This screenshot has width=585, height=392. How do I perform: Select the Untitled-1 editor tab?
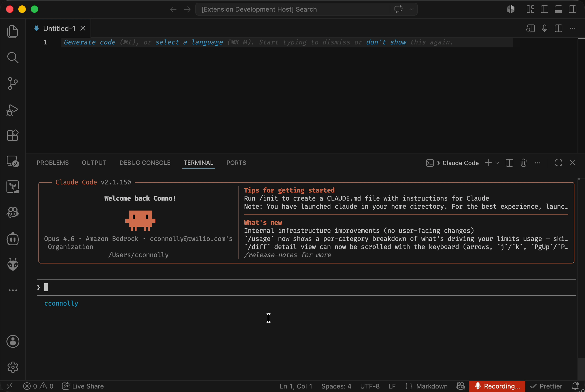pyautogui.click(x=58, y=28)
